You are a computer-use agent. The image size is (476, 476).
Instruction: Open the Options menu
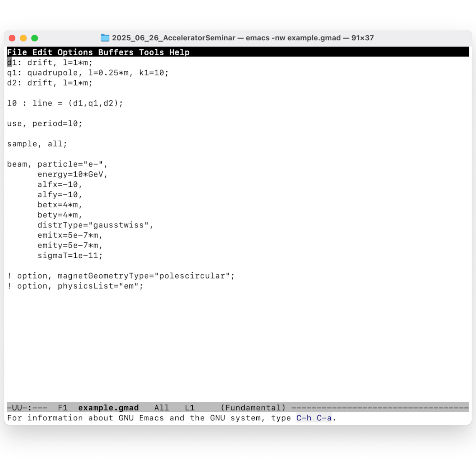(75, 52)
